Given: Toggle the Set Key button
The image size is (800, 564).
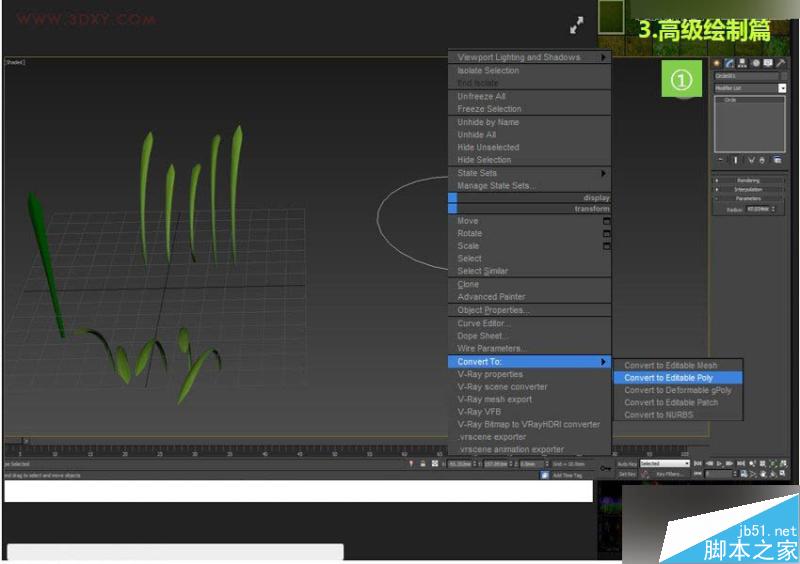Looking at the screenshot, I should coord(627,474).
